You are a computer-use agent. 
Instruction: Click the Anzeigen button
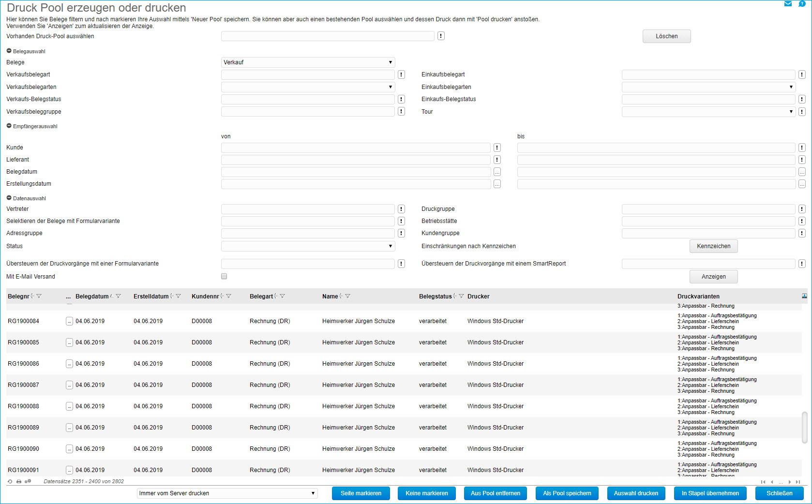(x=713, y=277)
